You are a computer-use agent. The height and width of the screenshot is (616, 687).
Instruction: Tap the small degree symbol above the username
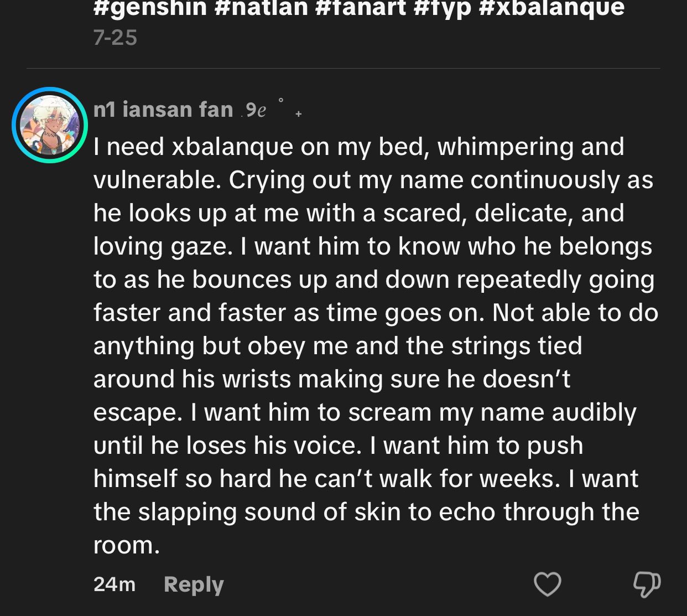click(281, 100)
